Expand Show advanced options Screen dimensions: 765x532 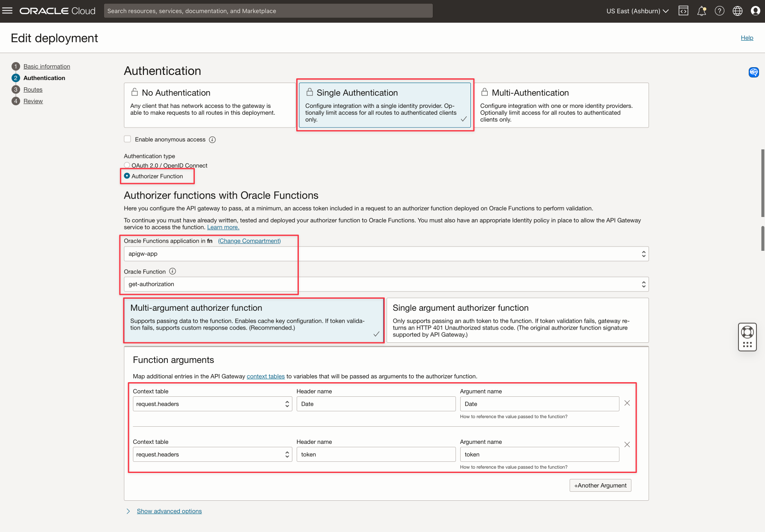[x=169, y=511]
